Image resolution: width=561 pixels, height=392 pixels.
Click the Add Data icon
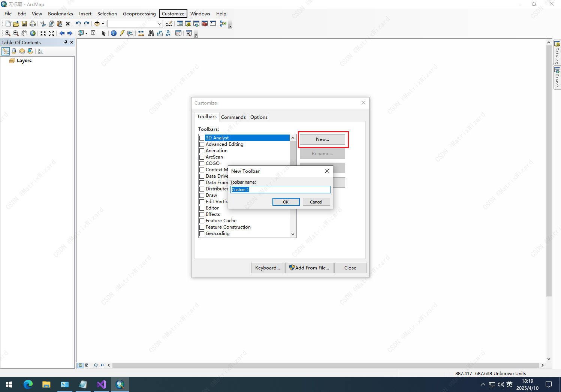tap(97, 24)
